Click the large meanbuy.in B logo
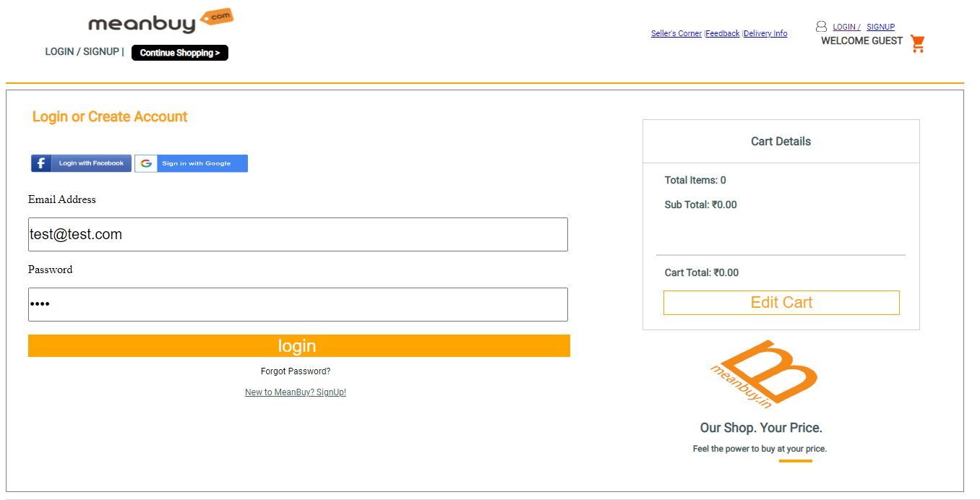 (x=763, y=374)
